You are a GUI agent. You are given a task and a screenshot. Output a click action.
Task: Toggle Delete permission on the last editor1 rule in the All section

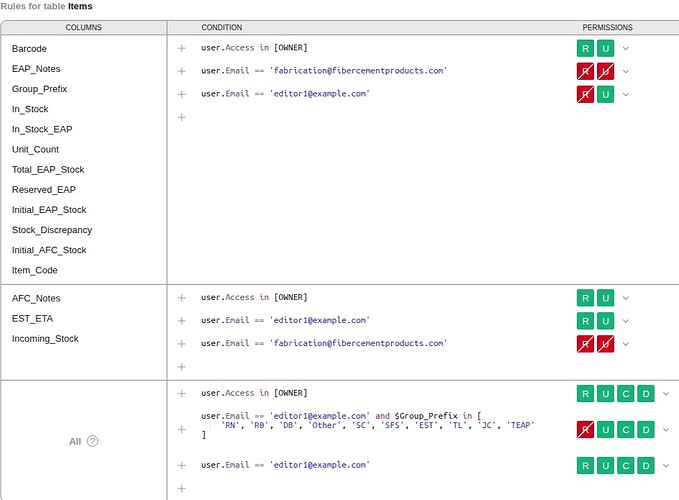645,465
